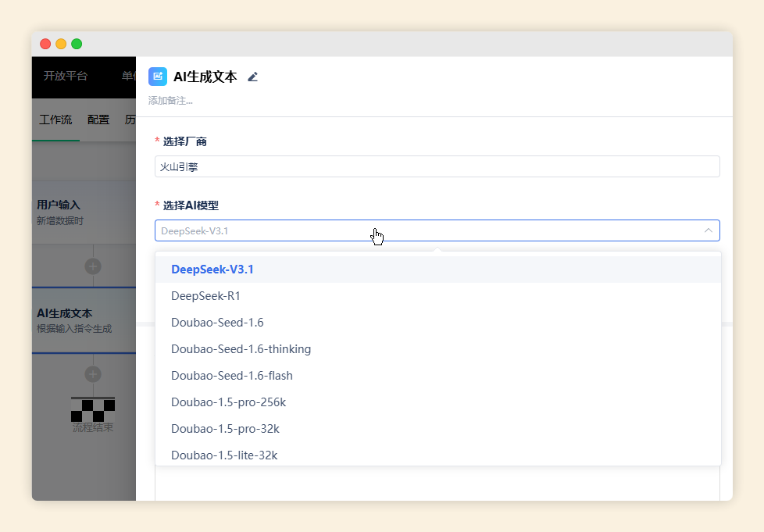Switch to the 工作流 tab
The image size is (764, 532).
(55, 120)
